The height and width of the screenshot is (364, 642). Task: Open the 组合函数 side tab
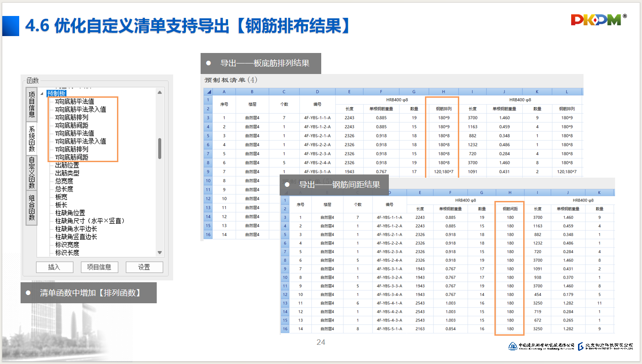32,207
